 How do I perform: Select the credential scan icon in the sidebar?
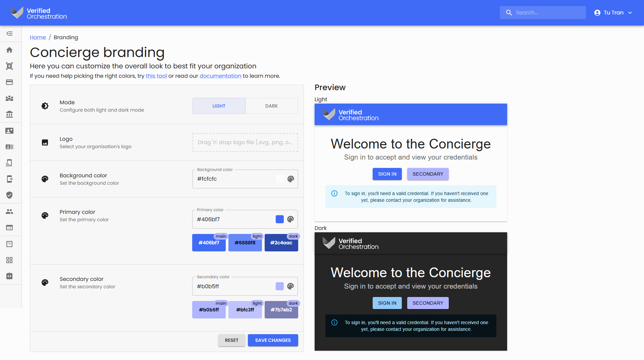point(9,66)
